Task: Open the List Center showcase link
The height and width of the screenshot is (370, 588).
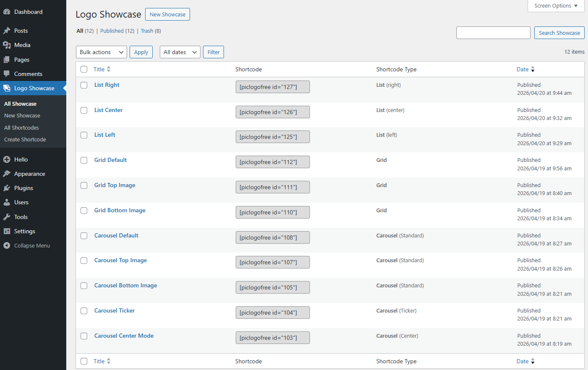Action: click(108, 110)
